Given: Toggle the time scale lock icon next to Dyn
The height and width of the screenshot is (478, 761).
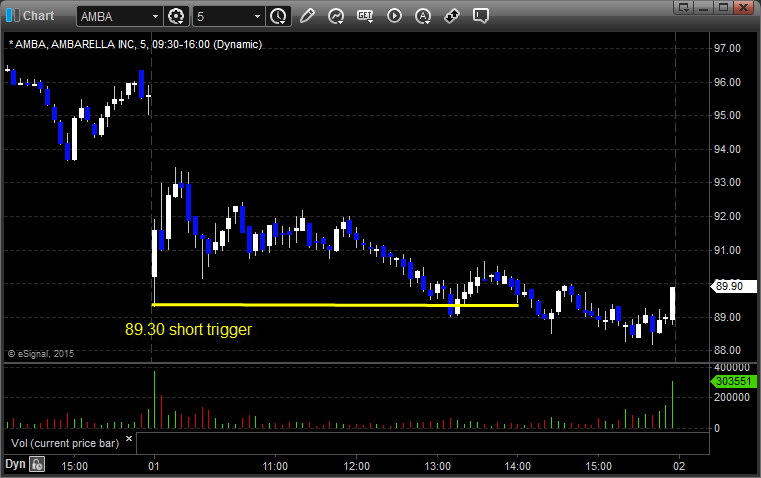Looking at the screenshot, I should [37, 464].
